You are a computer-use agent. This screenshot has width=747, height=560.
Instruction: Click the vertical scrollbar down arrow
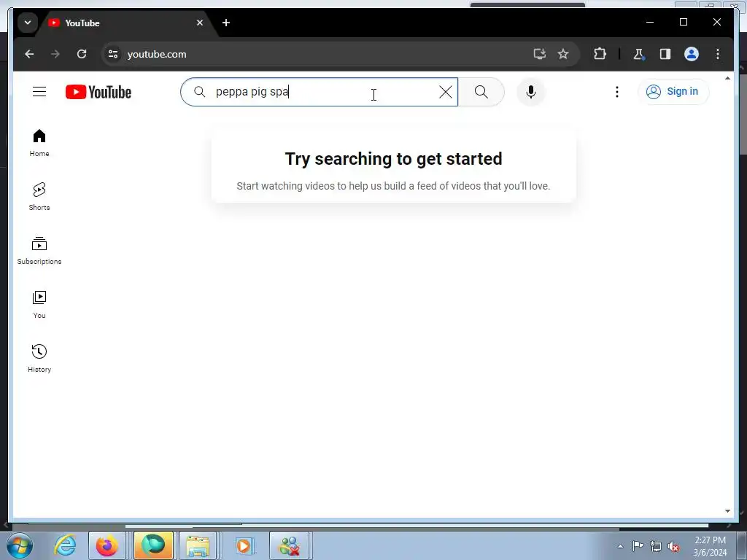(727, 511)
